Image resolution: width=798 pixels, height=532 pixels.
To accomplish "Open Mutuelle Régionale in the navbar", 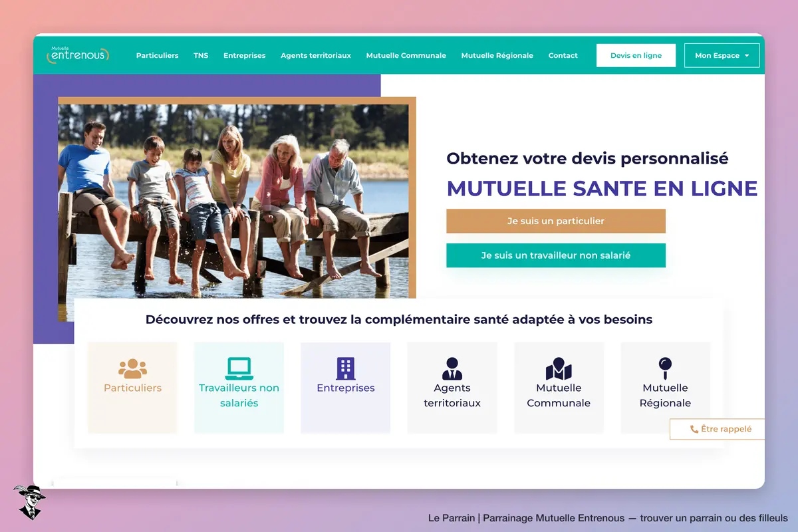I will (497, 56).
